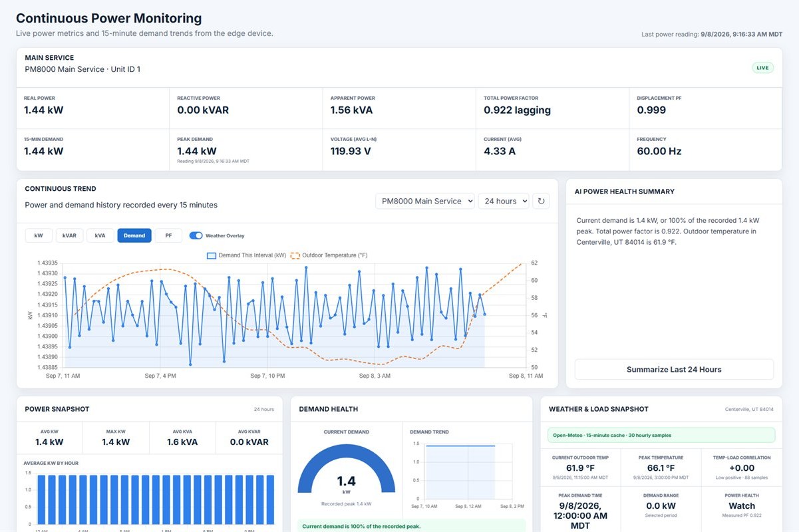Click the Apparent Power 1.56 kVA value
This screenshot has width=799, height=532.
(x=355, y=110)
